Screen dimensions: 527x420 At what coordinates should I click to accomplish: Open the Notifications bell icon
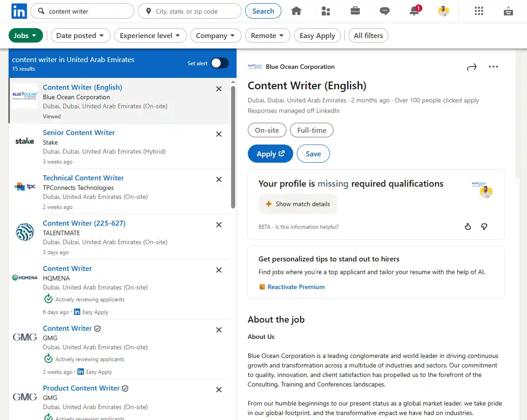point(415,11)
